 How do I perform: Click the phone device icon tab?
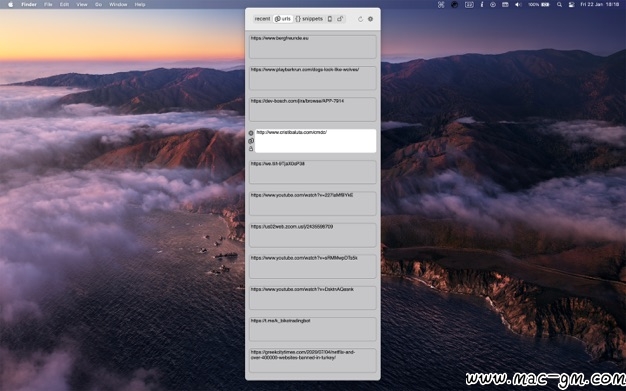pyautogui.click(x=330, y=19)
